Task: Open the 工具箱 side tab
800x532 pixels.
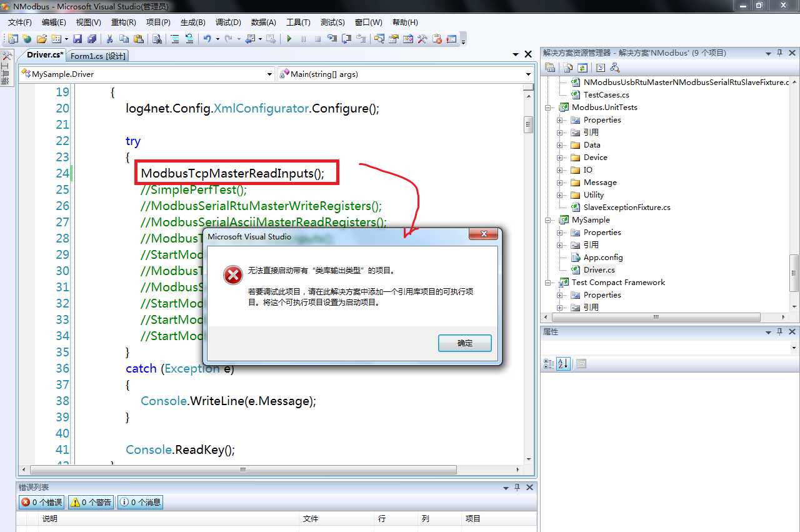Action: [x=6, y=68]
